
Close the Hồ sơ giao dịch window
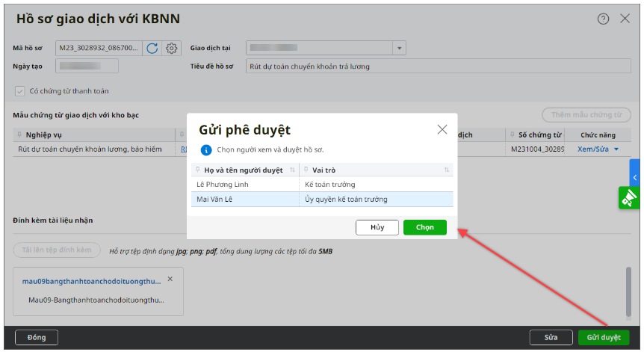tap(625, 19)
